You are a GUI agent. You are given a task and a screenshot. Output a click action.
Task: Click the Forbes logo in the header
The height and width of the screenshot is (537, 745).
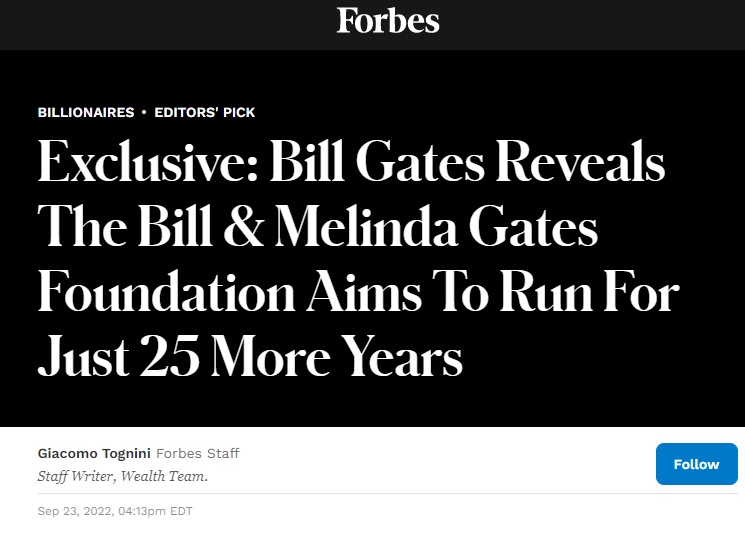[388, 20]
